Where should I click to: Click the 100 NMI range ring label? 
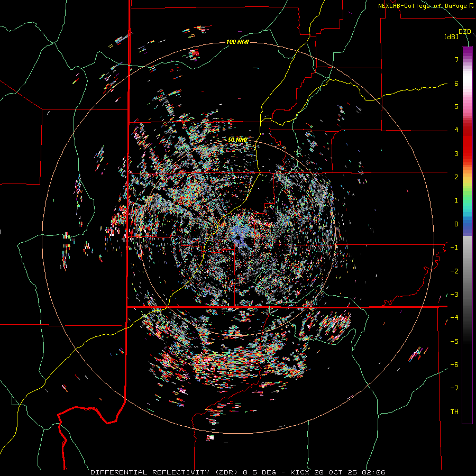tap(237, 42)
